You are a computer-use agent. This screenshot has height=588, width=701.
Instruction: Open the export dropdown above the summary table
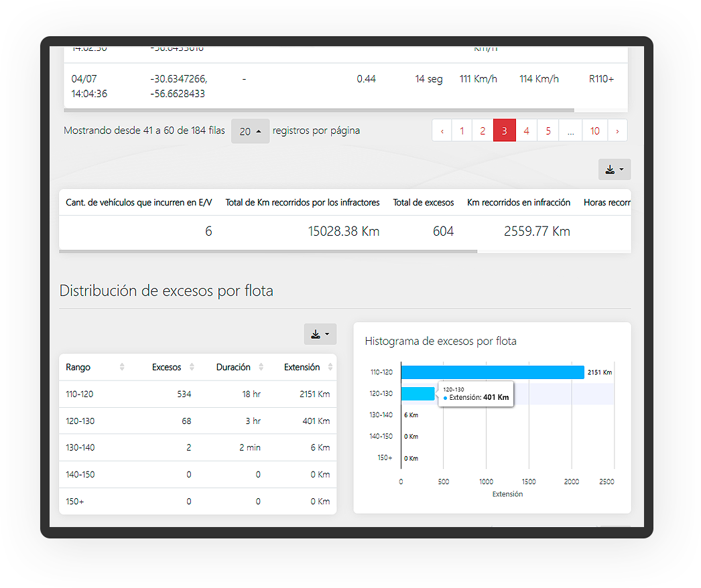615,170
